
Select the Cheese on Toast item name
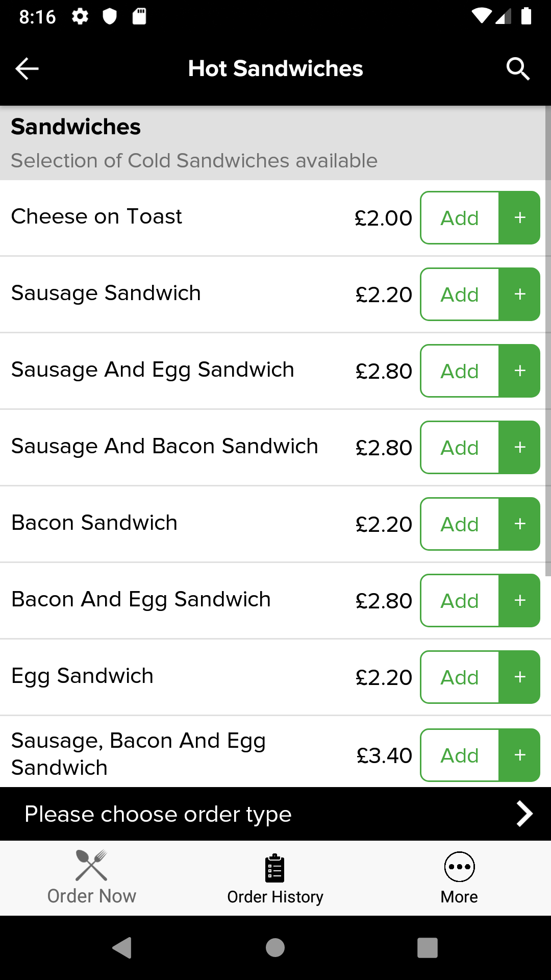tap(96, 216)
